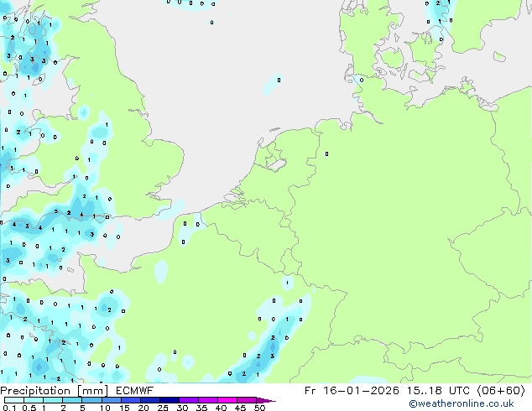This screenshot has height=411, width=532.
Task: Click the legend value "25"
Action: (163, 408)
